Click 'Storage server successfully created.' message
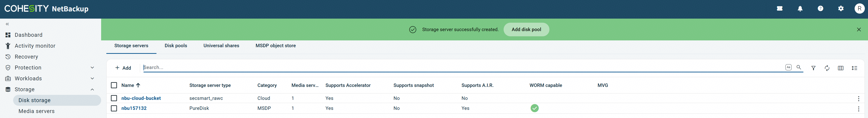868x118 pixels. coord(460,30)
